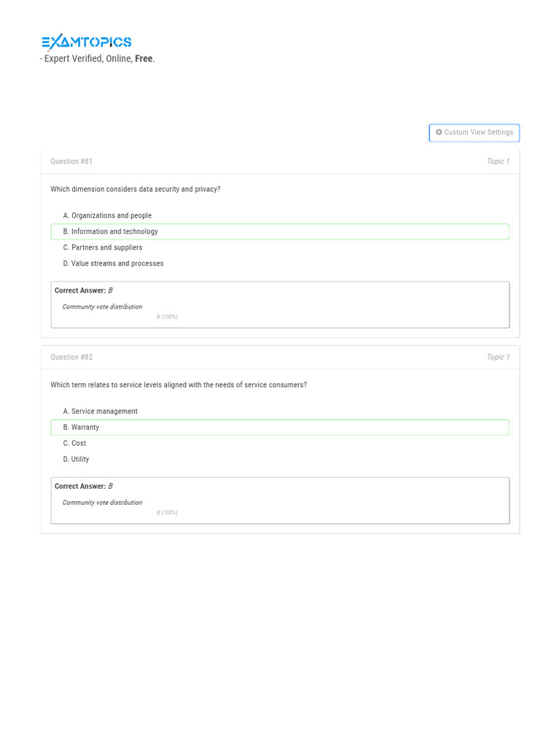The width and height of the screenshot is (560, 747).
Task: Select answer D. Utility
Action: (76, 460)
